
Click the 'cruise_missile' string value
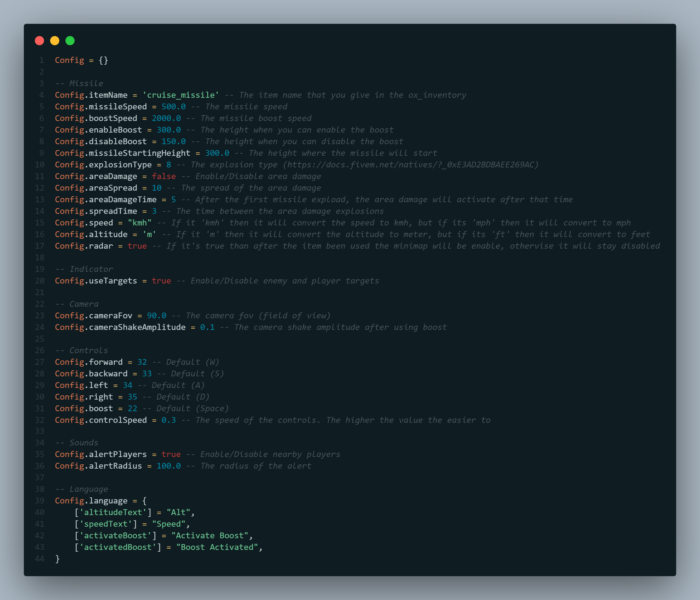point(181,95)
